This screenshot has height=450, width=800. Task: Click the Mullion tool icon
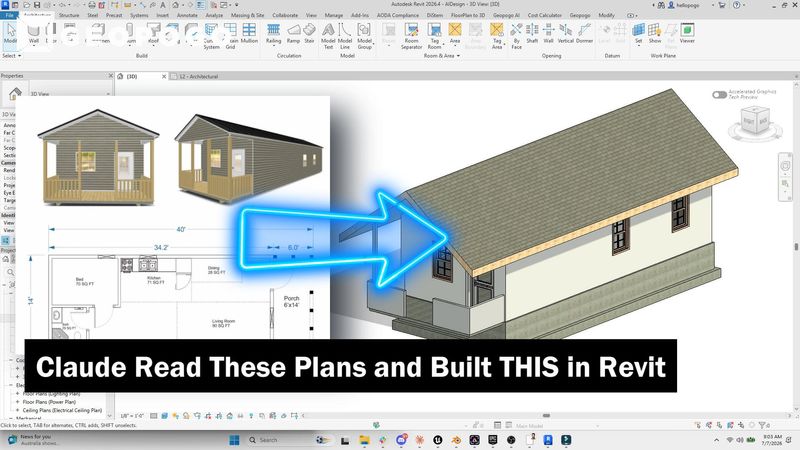click(249, 33)
